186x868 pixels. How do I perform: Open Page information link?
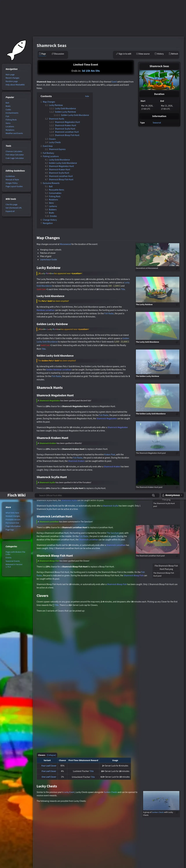tap(13, 526)
